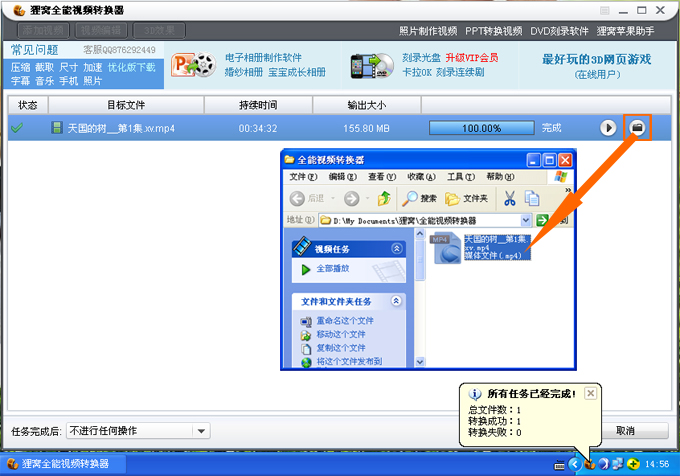Click the 添加视频 button
The image size is (680, 476).
[43, 30]
